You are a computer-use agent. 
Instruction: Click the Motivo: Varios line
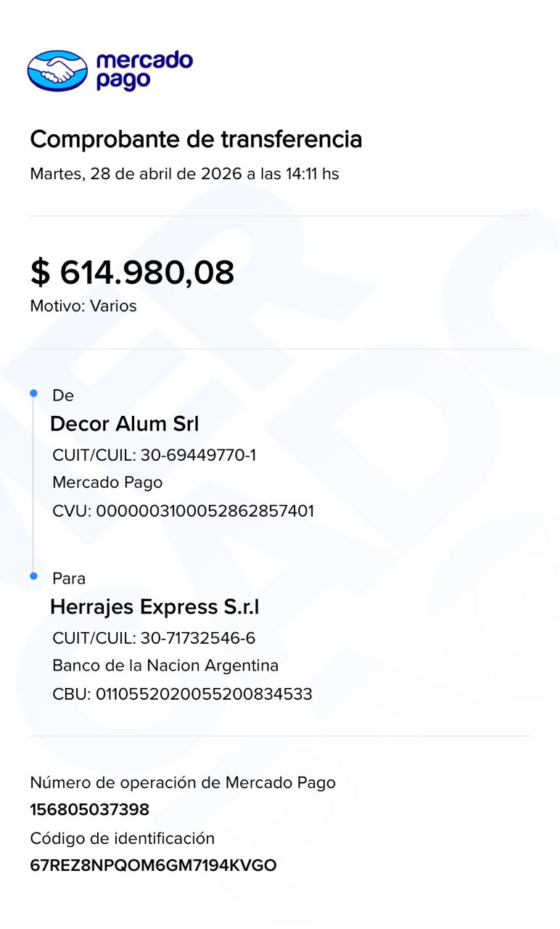tap(83, 306)
